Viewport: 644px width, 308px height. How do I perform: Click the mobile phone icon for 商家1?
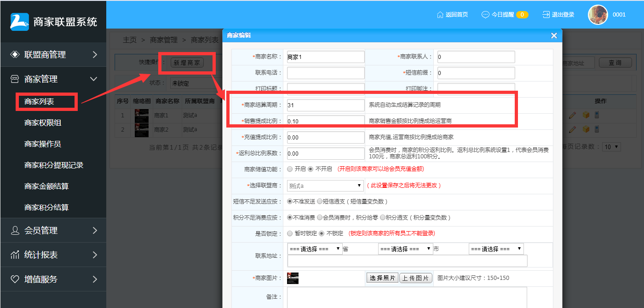(x=597, y=115)
